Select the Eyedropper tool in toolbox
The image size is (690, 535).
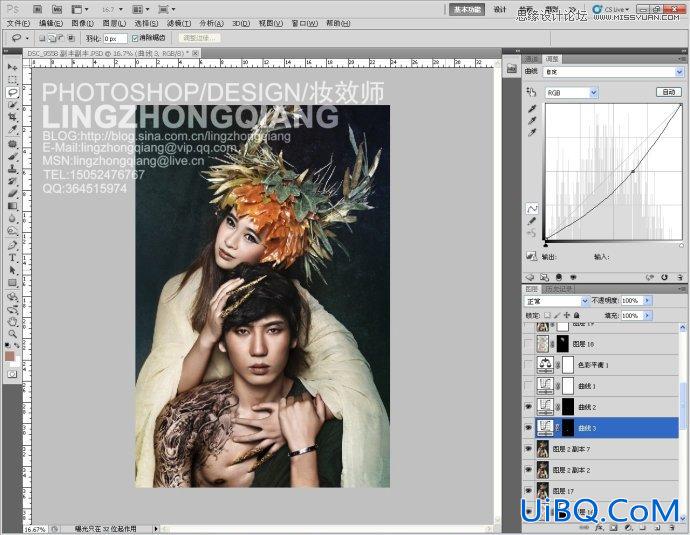12,130
